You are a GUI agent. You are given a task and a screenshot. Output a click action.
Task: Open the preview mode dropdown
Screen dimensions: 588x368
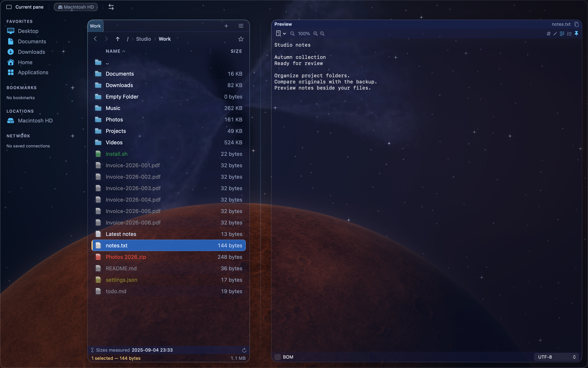click(281, 34)
